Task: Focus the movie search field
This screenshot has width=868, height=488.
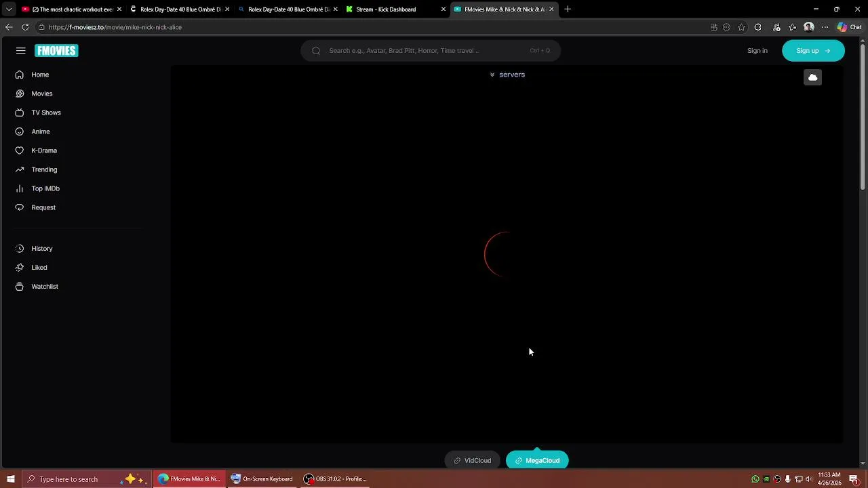Action: pyautogui.click(x=431, y=51)
